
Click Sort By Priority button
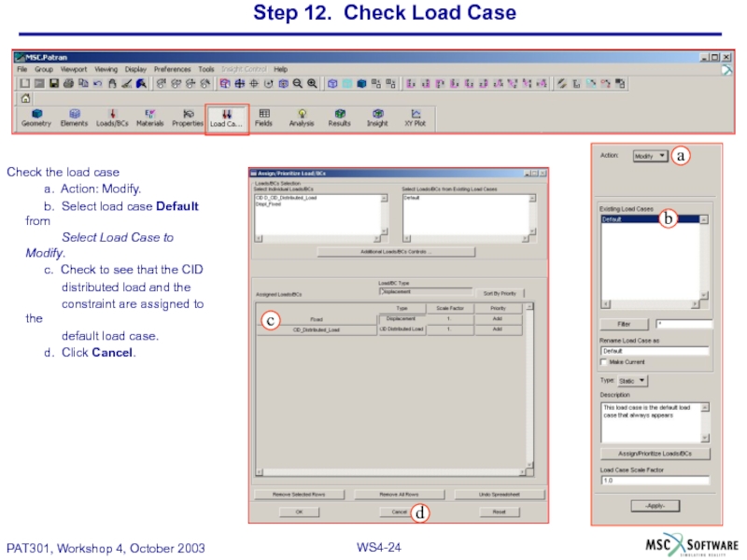500,294
